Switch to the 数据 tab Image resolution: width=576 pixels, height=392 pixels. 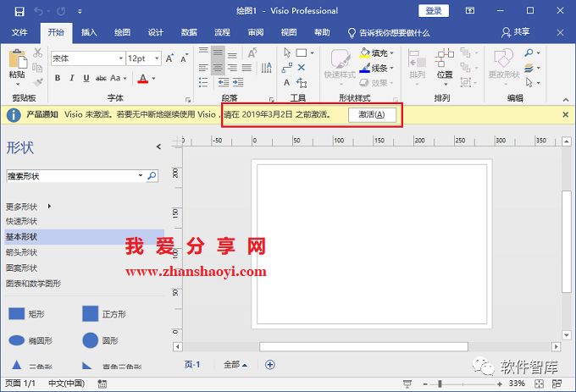189,33
